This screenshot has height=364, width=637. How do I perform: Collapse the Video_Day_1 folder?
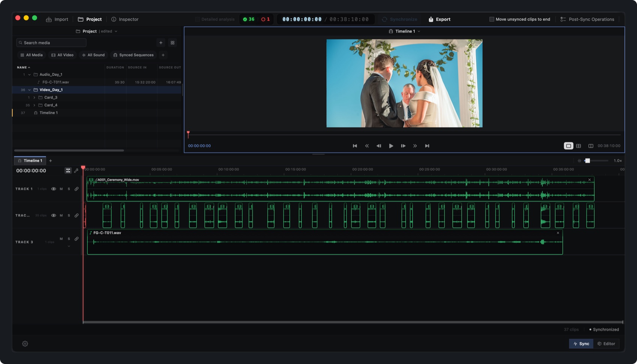pyautogui.click(x=29, y=90)
